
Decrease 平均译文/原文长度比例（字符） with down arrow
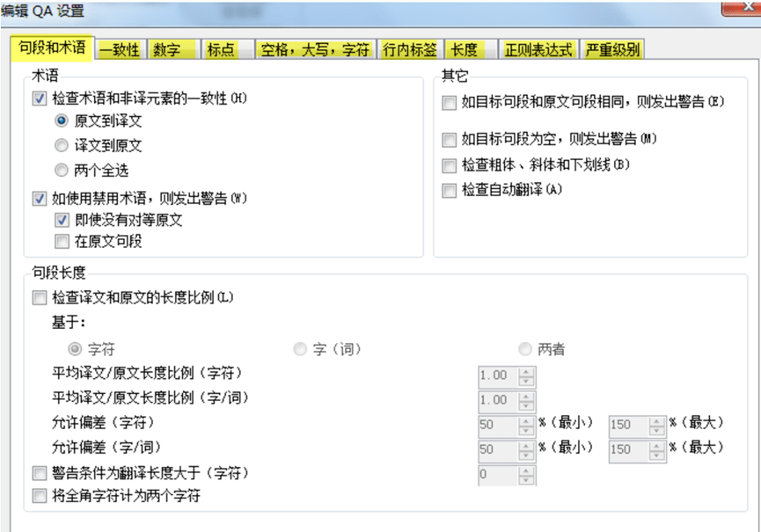pos(526,381)
